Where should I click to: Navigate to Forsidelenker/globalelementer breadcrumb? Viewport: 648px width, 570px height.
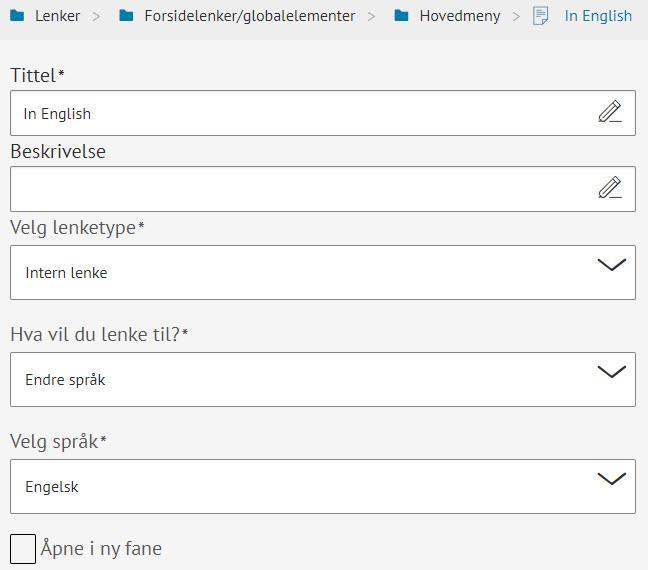click(251, 16)
